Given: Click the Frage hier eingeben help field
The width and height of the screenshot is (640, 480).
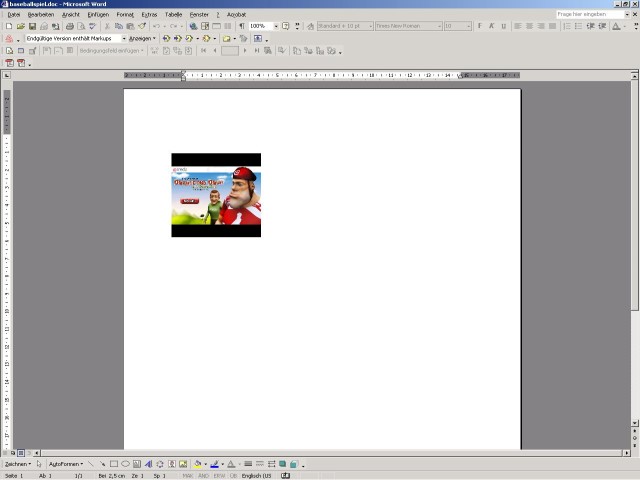Looking at the screenshot, I should click(x=590, y=14).
